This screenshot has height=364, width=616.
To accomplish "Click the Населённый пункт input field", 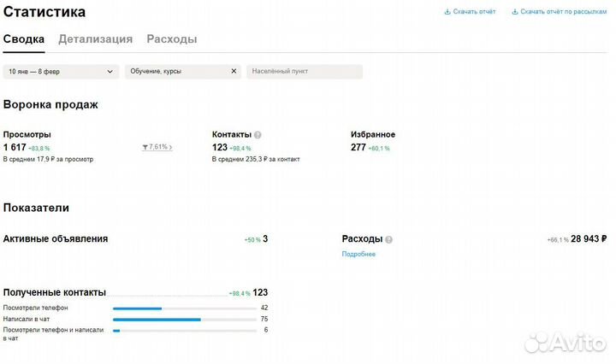I will coord(304,72).
